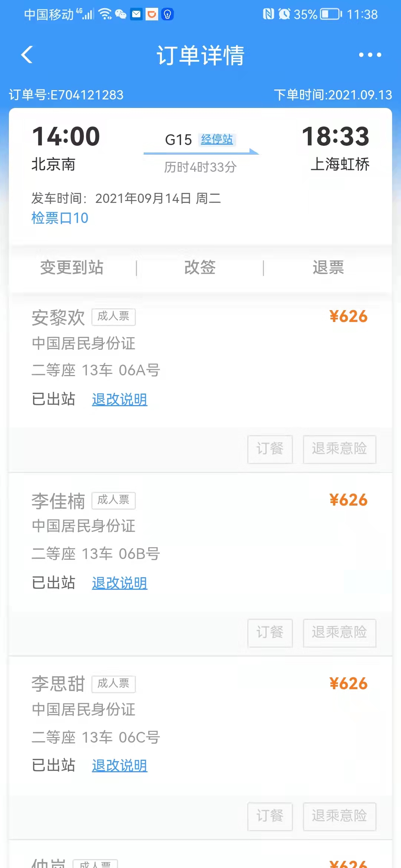Open 退改说明 for 李思甜
Viewport: 401px width, 868px height.
coord(120,766)
